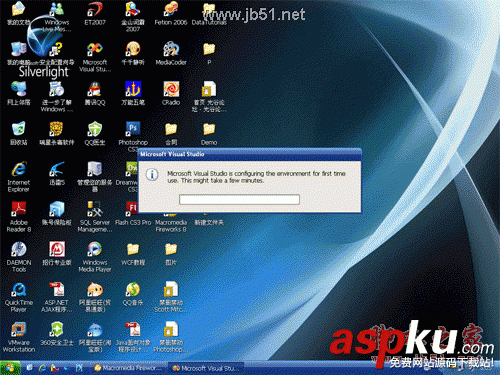500x375 pixels.
Task: Open the Photoshop CS3 shortcut
Action: click(x=133, y=129)
